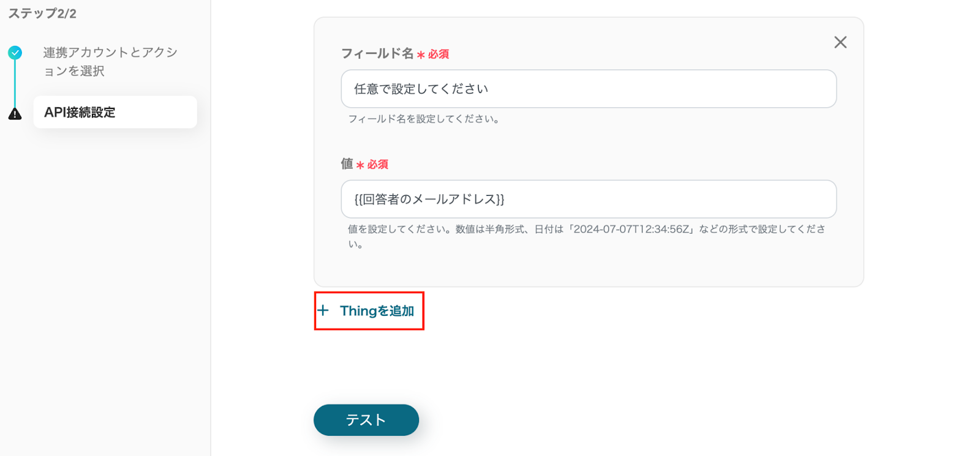This screenshot has width=980, height=456.
Task: Click the 必須 tag beside フィールド名
Action: [x=439, y=54]
